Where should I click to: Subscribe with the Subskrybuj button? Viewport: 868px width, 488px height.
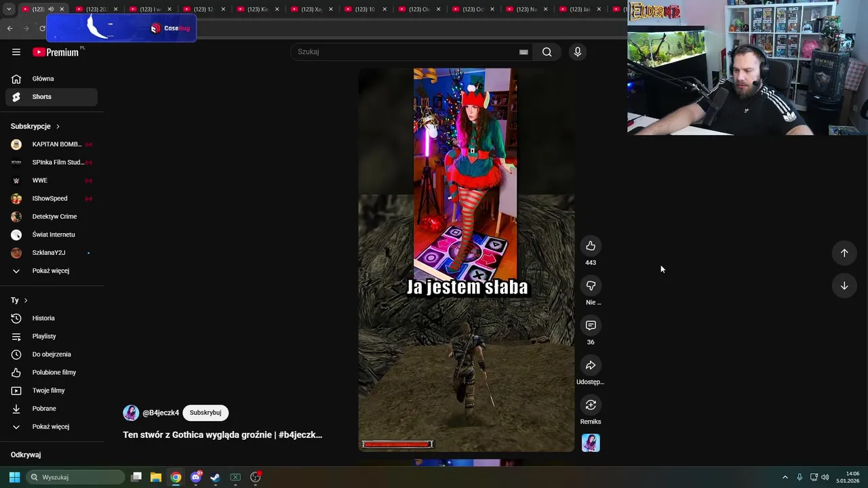tap(205, 413)
